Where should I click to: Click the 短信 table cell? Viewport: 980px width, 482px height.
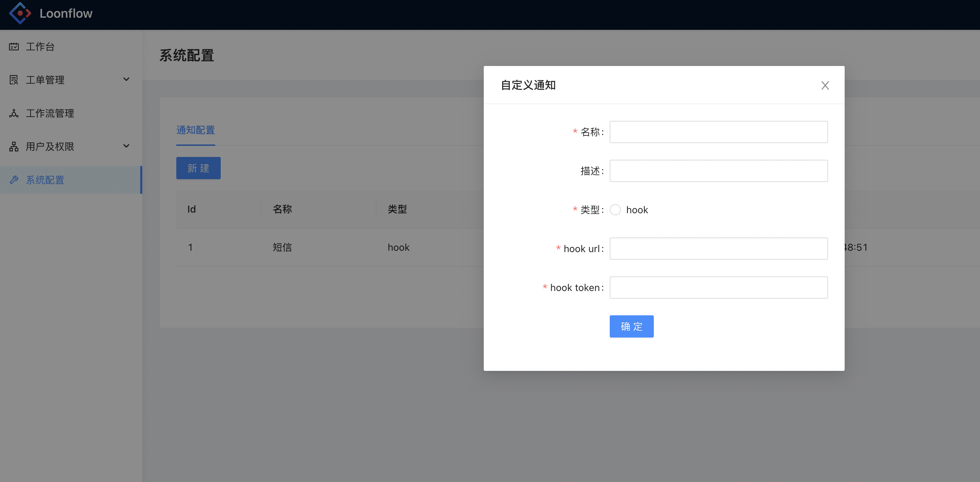click(282, 247)
